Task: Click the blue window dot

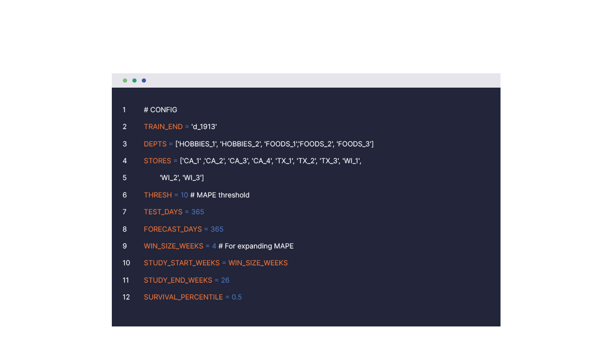Action: pyautogui.click(x=144, y=80)
